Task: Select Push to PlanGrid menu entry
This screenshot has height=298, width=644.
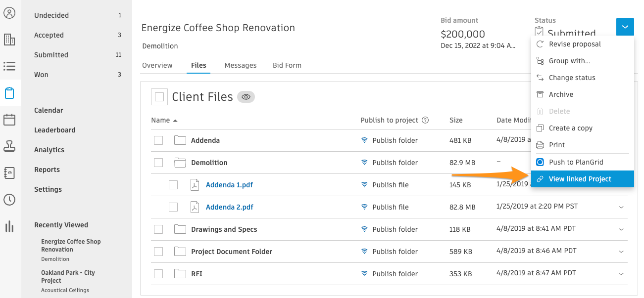Action: coord(583,162)
